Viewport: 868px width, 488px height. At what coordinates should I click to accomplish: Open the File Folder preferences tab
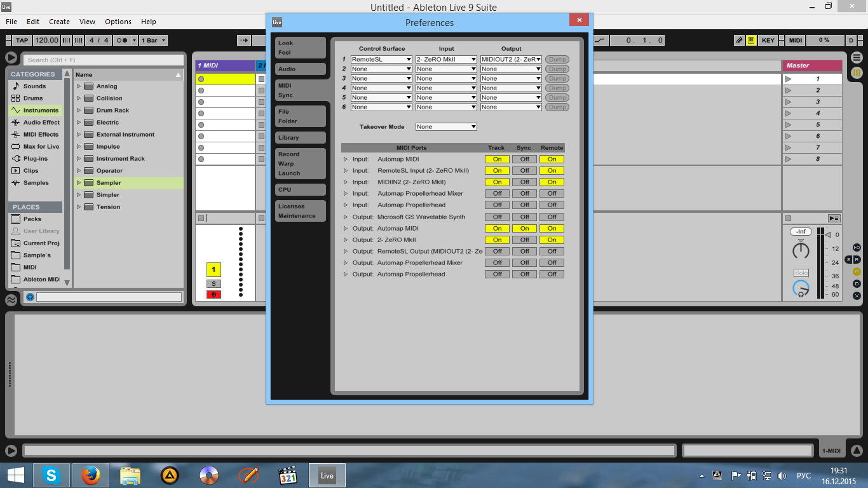300,116
